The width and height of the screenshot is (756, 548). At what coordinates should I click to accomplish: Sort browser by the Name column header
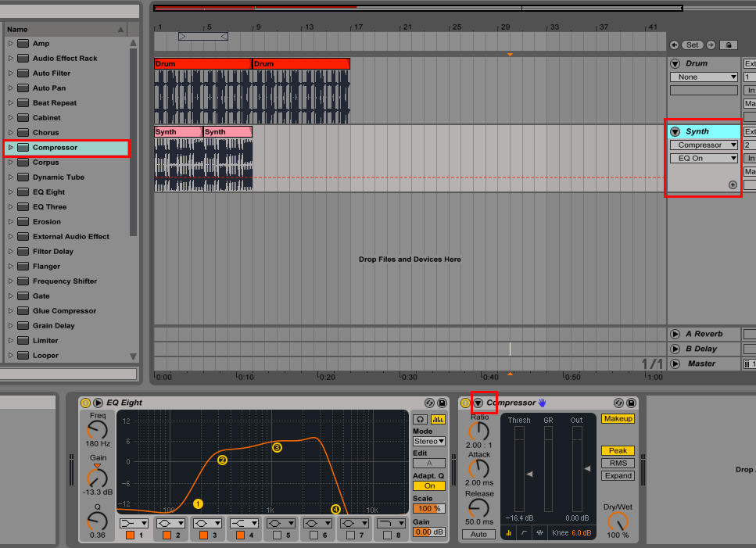click(65, 30)
